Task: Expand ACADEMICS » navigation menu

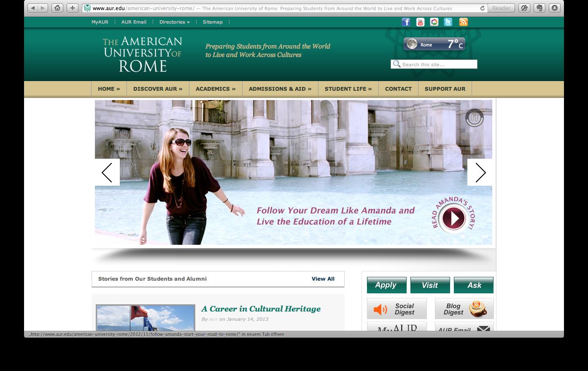Action: pos(216,89)
